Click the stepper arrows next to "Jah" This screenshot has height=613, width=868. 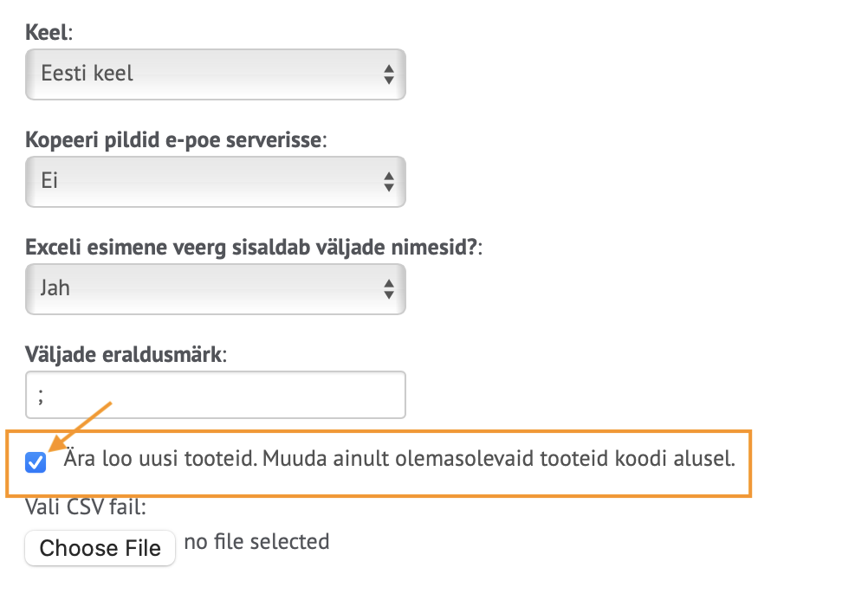(392, 288)
